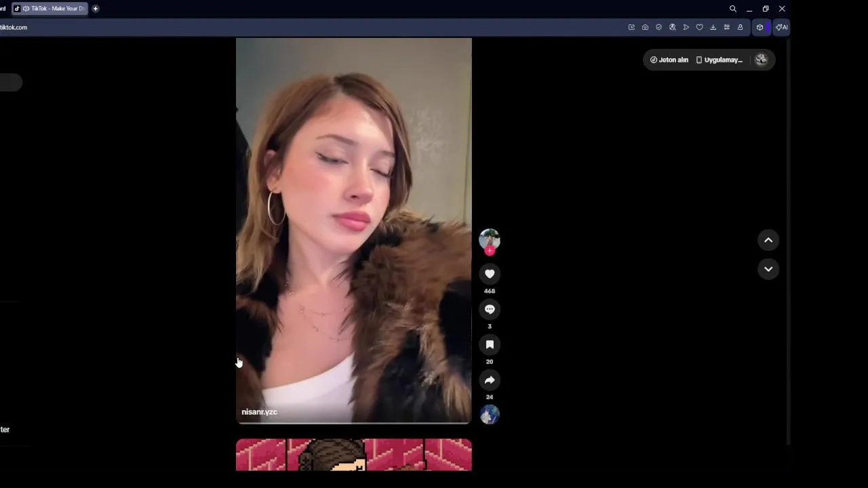The width and height of the screenshot is (868, 488).
Task: Open the browser account profile icon
Action: [x=740, y=27]
